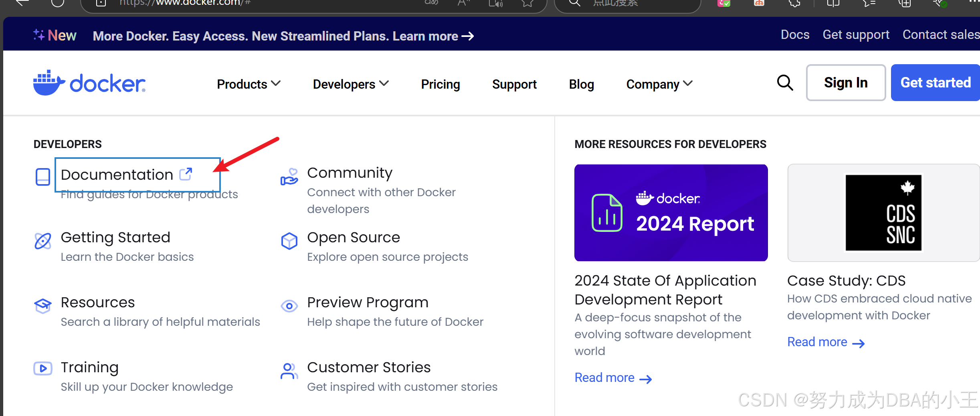The image size is (980, 416).
Task: Open the Case Study: CDS title
Action: (846, 281)
